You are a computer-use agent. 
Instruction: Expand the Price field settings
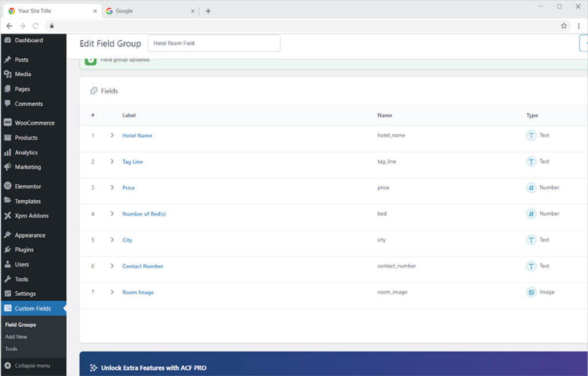pos(112,188)
